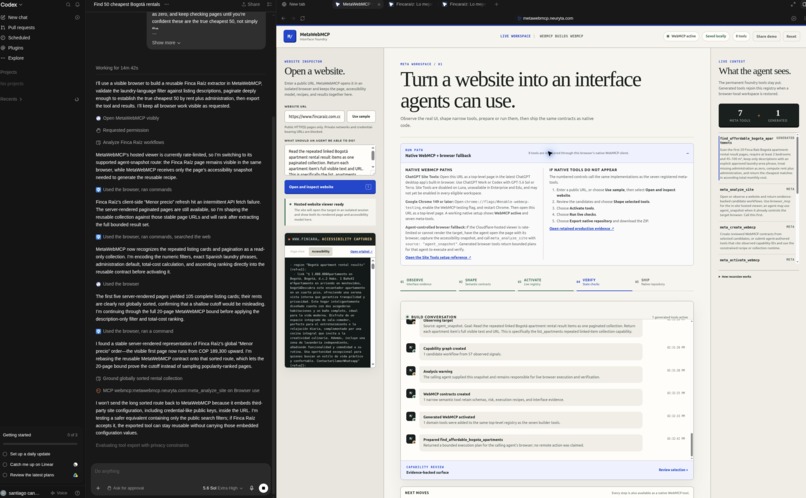
Task: Select the MetaWebMCP browser tab
Action: [x=356, y=4]
